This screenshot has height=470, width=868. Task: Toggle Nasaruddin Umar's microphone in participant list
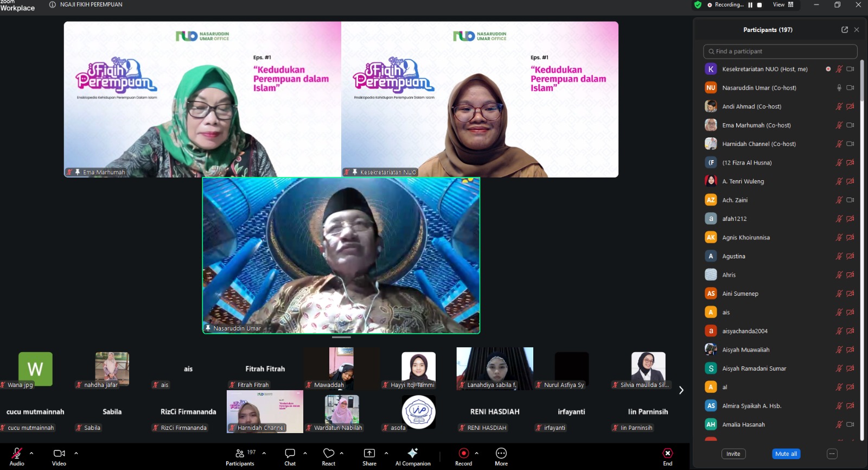point(839,88)
